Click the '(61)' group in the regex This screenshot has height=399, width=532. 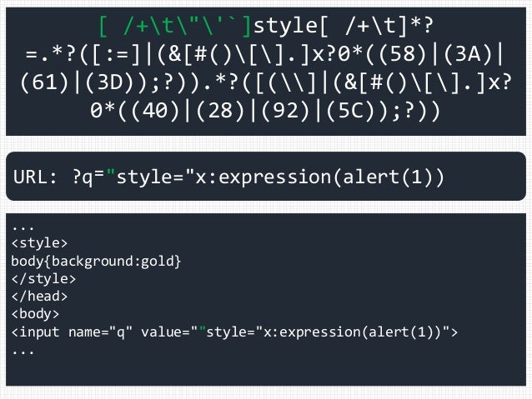(45, 82)
